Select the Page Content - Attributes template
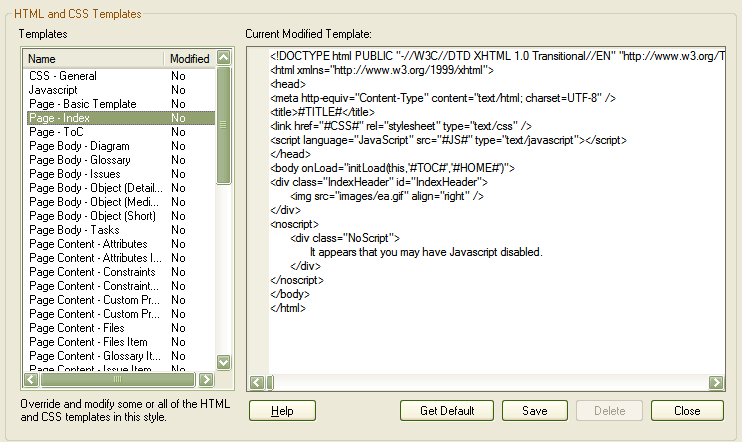 121,244
